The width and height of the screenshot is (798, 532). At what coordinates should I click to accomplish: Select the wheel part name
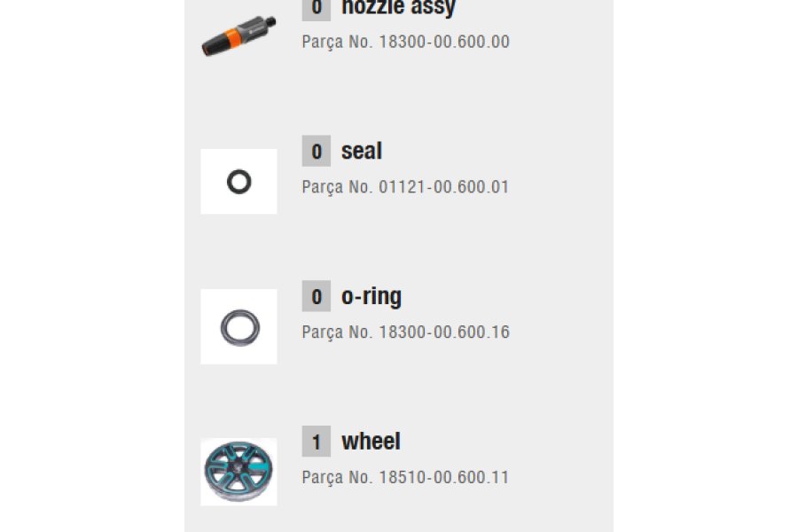(x=371, y=442)
